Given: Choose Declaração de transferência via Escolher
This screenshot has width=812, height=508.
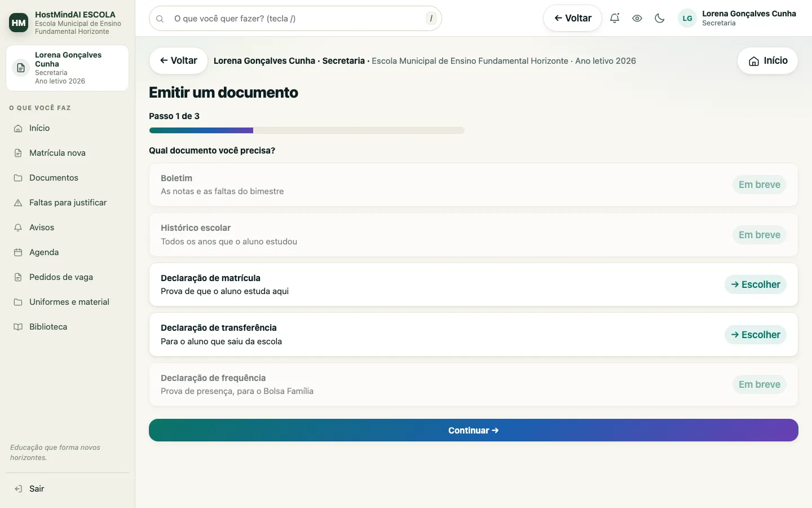Looking at the screenshot, I should click(x=756, y=335).
